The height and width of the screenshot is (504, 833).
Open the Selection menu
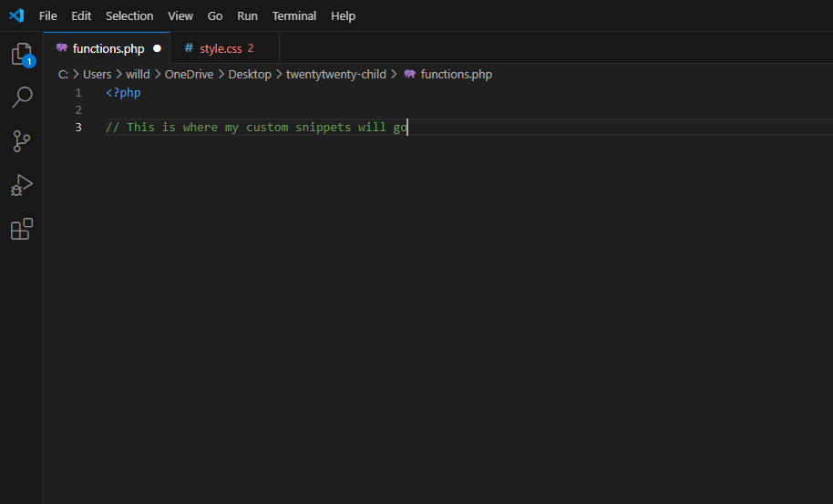pyautogui.click(x=129, y=15)
